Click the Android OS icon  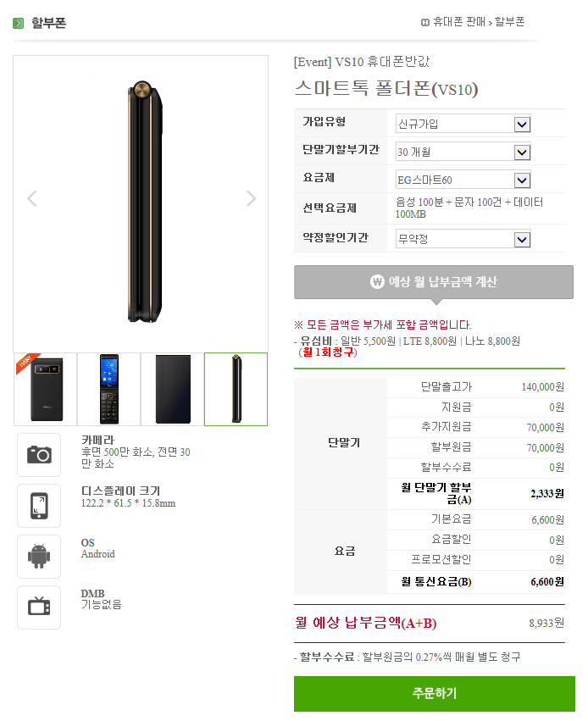39,557
